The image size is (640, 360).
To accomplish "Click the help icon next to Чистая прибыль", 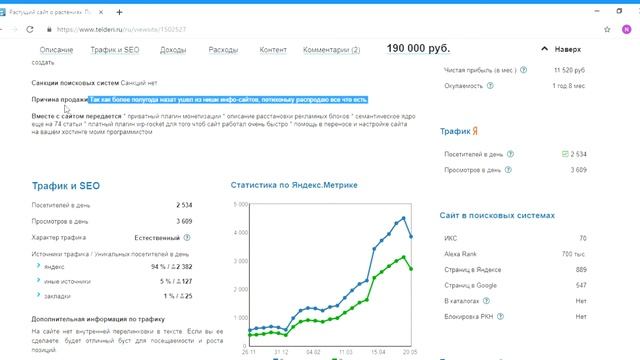I will tap(524, 70).
